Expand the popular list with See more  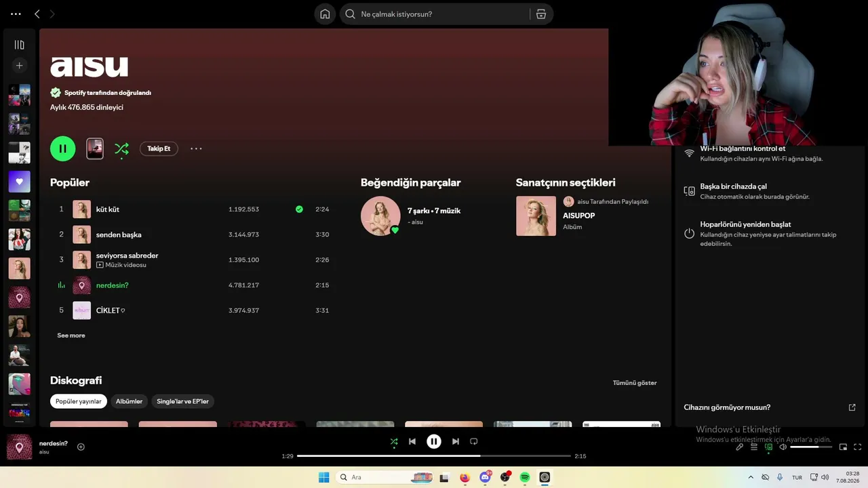[71, 335]
